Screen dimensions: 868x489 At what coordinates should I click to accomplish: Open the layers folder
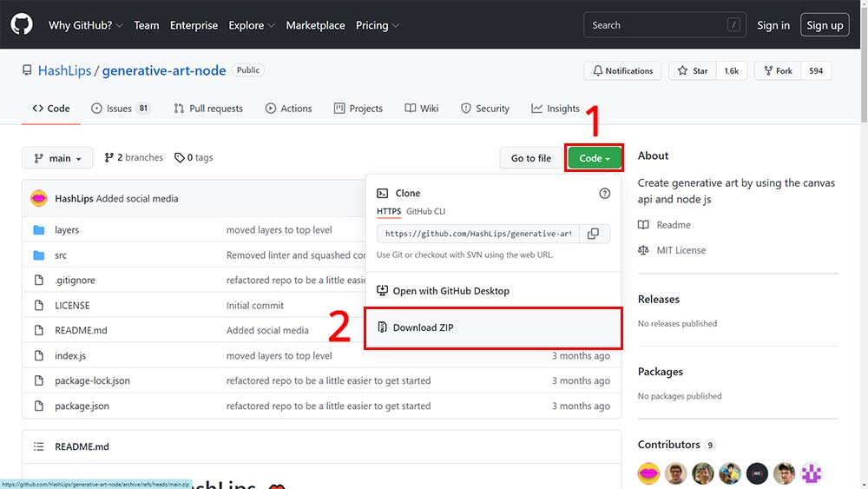[x=67, y=230]
